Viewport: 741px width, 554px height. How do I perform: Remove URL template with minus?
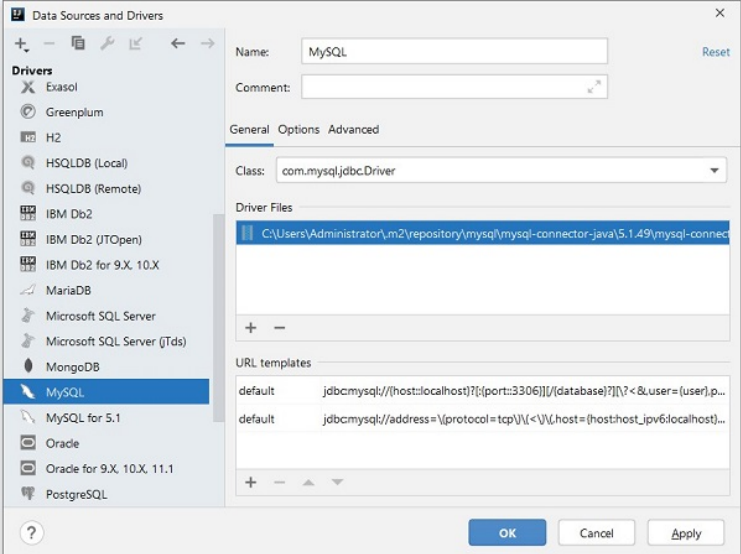click(x=280, y=482)
